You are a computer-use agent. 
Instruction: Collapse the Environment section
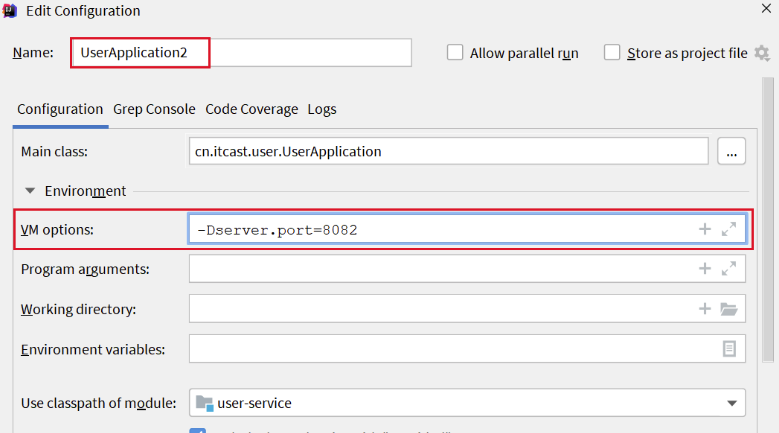click(x=30, y=191)
